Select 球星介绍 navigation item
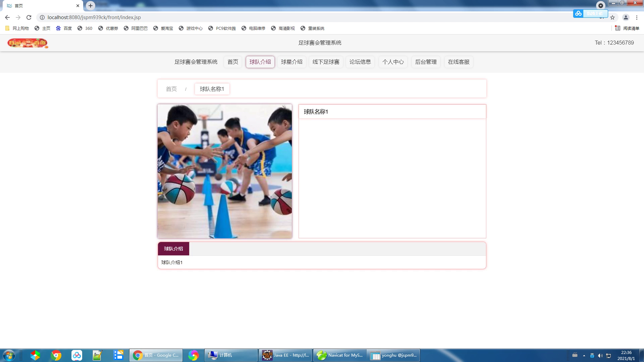This screenshot has height=362, width=644. tap(292, 62)
